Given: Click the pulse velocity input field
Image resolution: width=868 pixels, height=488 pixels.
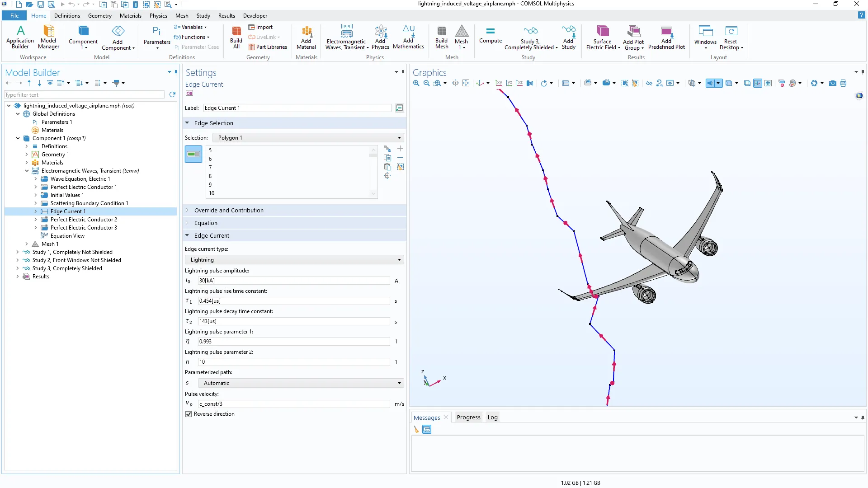Looking at the screenshot, I should (294, 404).
